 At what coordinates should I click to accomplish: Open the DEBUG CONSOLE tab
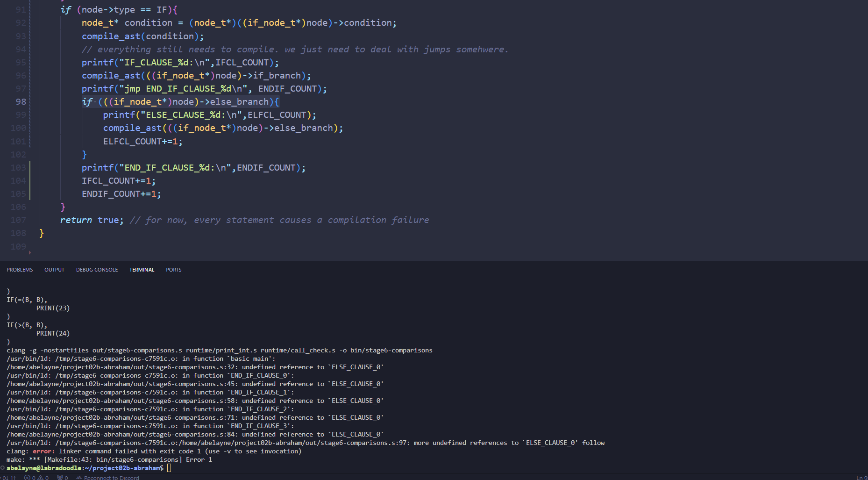click(x=97, y=270)
